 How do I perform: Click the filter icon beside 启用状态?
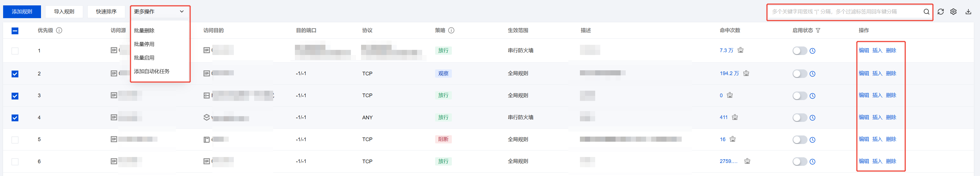(x=818, y=31)
